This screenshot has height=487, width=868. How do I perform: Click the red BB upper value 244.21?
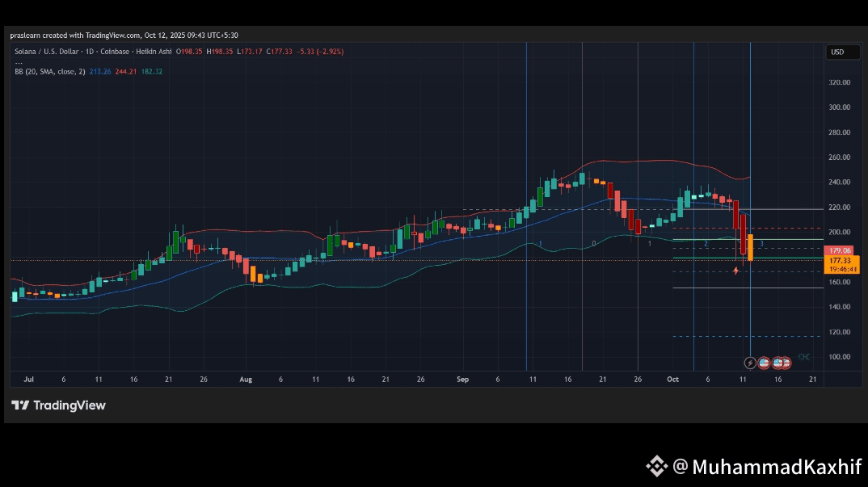(x=125, y=71)
